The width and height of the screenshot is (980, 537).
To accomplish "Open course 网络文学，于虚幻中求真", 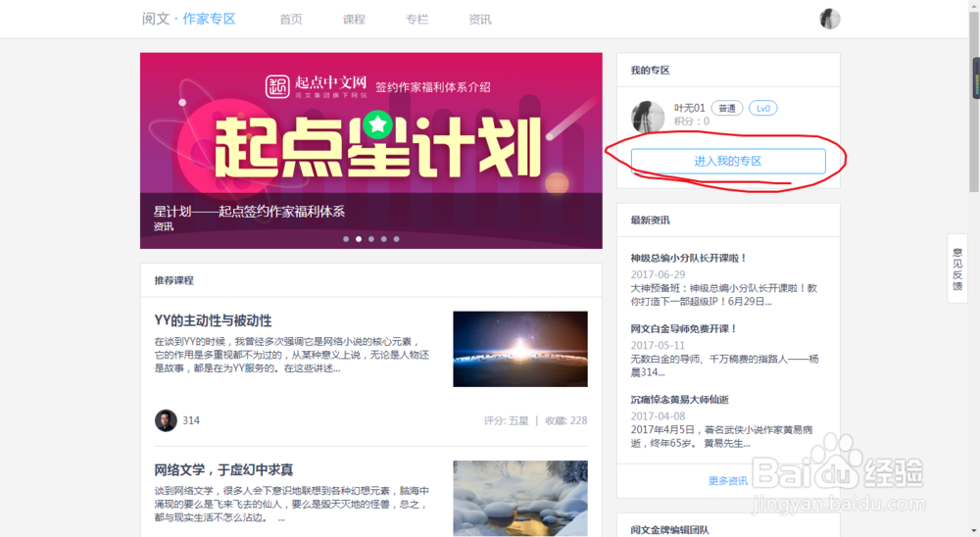I will tap(223, 469).
